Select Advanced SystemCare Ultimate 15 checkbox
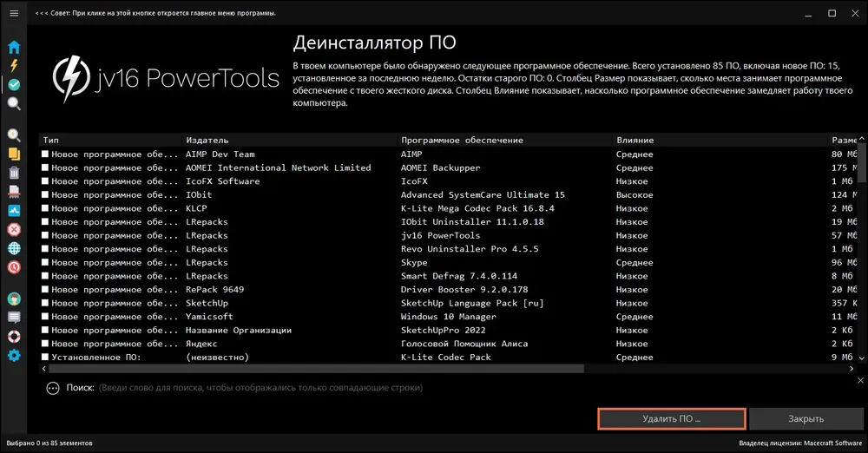Image resolution: width=868 pixels, height=453 pixels. tap(45, 195)
